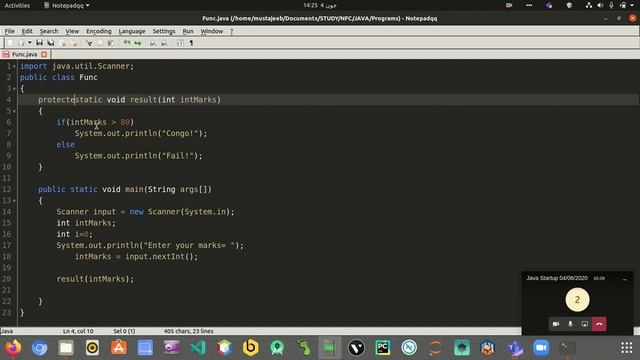
Task: Toggle Word Wrap in the toolbar
Action: click(x=180, y=43)
